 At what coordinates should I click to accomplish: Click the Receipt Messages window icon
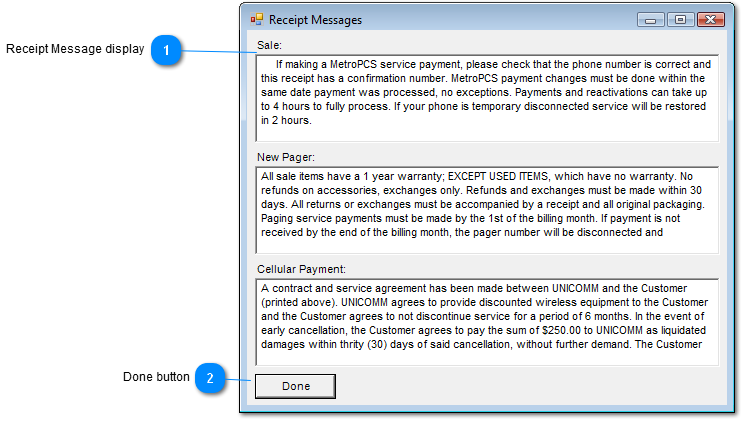pyautogui.click(x=257, y=19)
